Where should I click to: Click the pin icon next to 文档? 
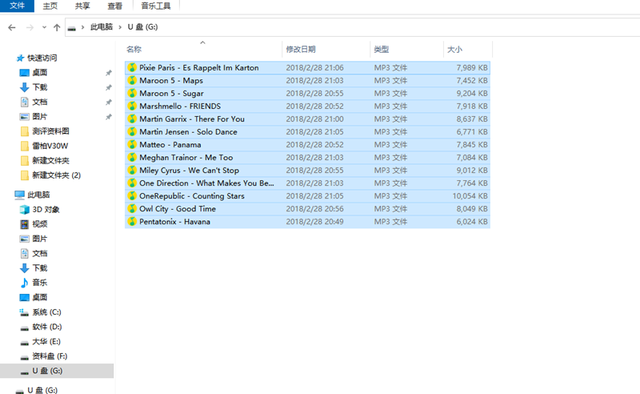coord(109,102)
